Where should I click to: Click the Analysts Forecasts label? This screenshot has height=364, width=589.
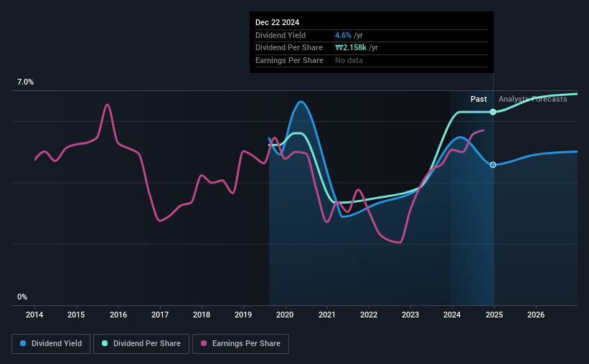point(532,99)
